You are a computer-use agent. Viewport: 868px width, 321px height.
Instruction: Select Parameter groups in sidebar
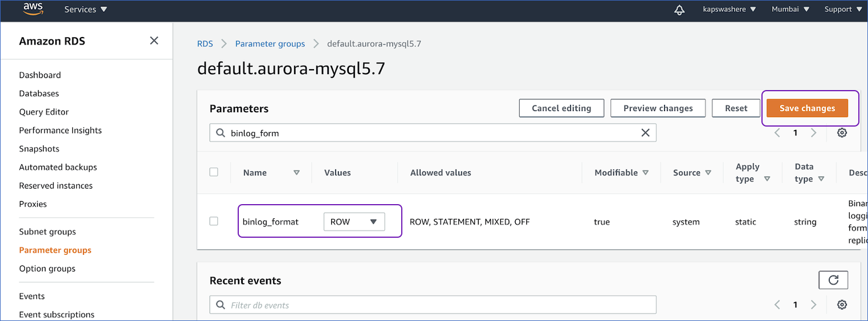(x=55, y=250)
